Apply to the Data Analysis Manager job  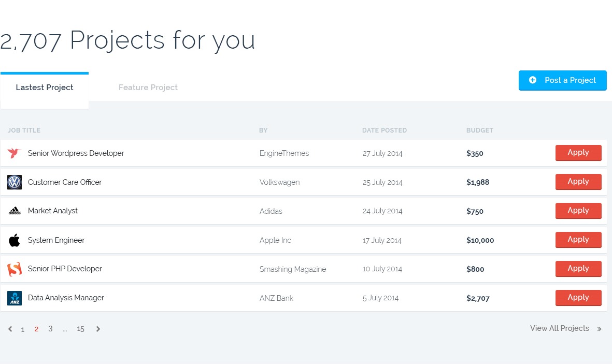pyautogui.click(x=578, y=298)
